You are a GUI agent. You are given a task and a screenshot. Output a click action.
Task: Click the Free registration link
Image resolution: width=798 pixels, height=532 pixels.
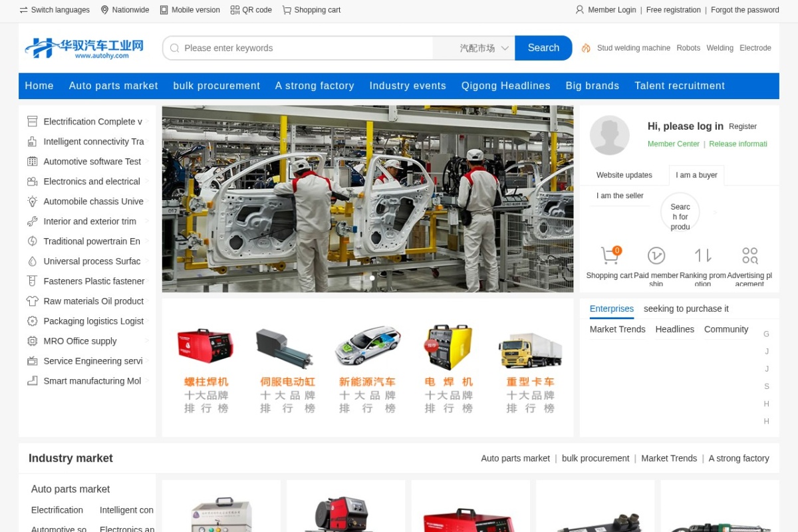[674, 10]
